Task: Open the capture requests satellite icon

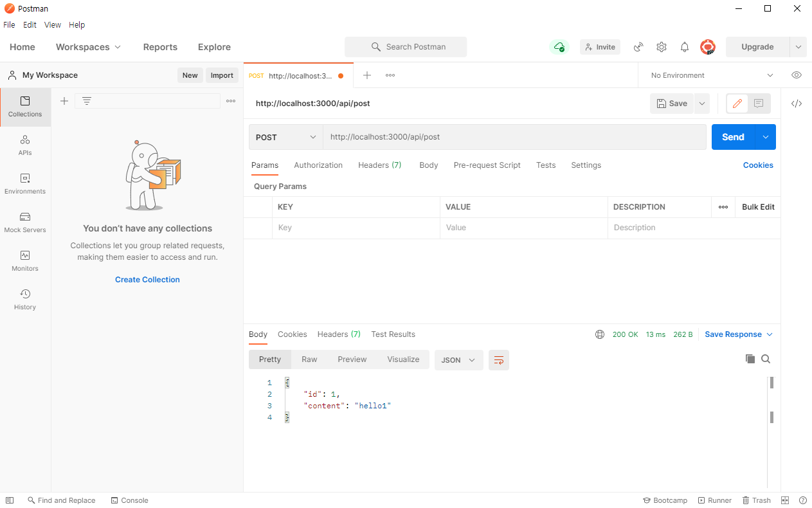Action: [638, 47]
